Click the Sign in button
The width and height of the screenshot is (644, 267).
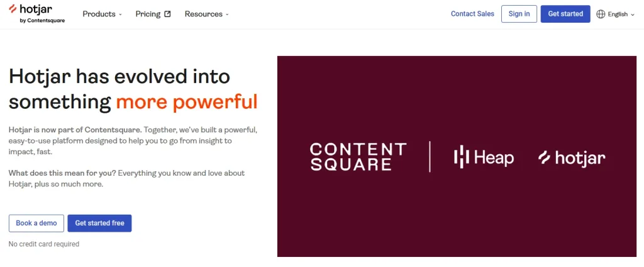tap(519, 14)
